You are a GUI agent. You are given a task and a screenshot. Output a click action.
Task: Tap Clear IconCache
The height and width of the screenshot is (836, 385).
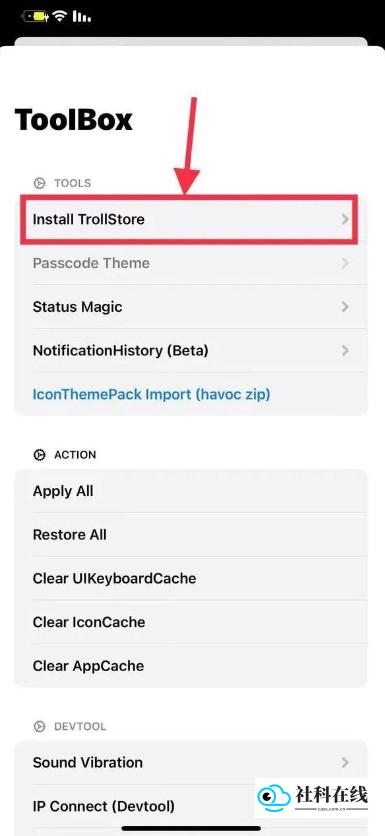(191, 622)
